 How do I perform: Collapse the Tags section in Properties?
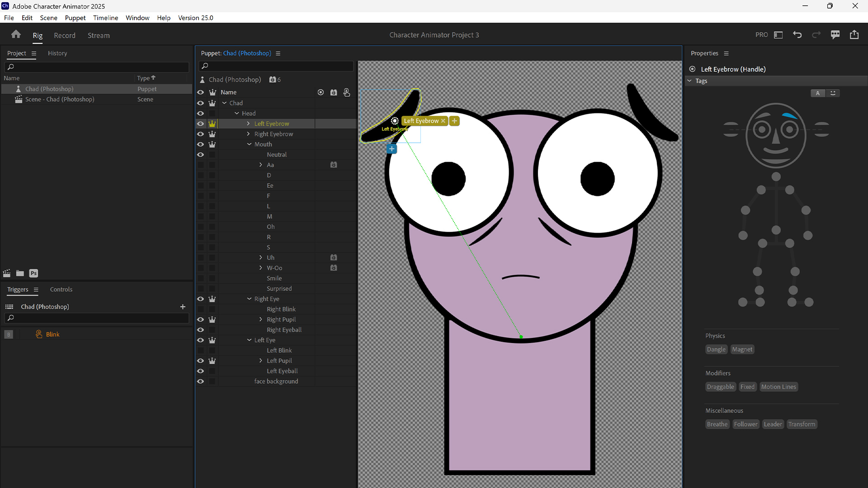tap(689, 81)
